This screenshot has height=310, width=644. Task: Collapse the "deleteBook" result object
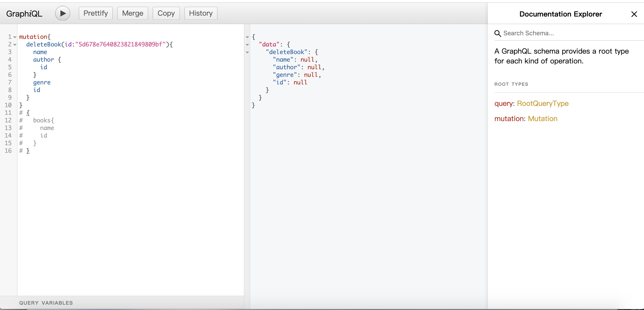247,52
